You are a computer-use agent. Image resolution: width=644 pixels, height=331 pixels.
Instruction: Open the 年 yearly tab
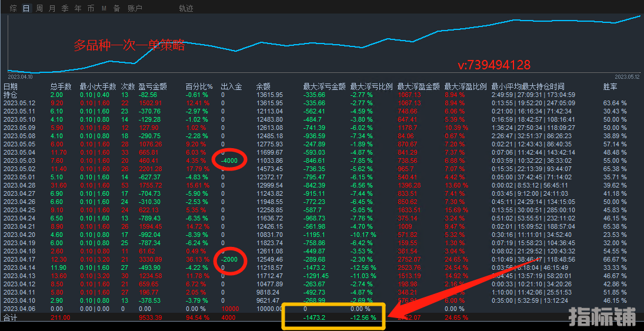pos(78,8)
